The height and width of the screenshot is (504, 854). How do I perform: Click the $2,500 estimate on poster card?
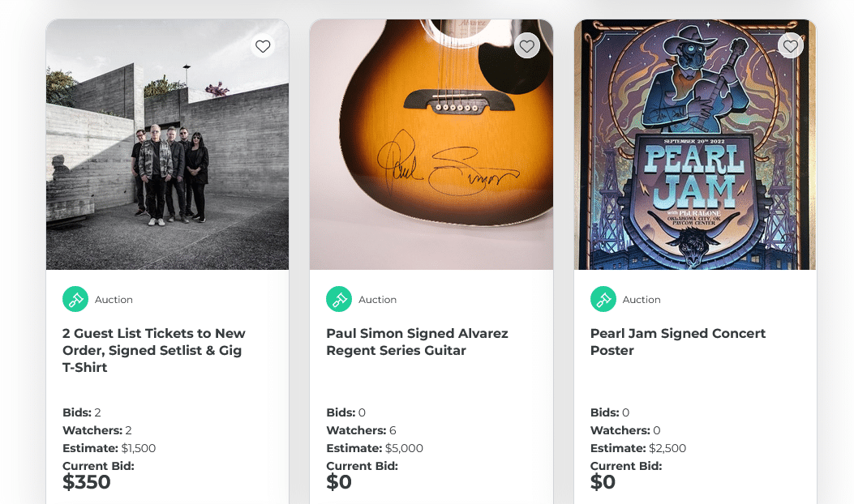(667, 448)
